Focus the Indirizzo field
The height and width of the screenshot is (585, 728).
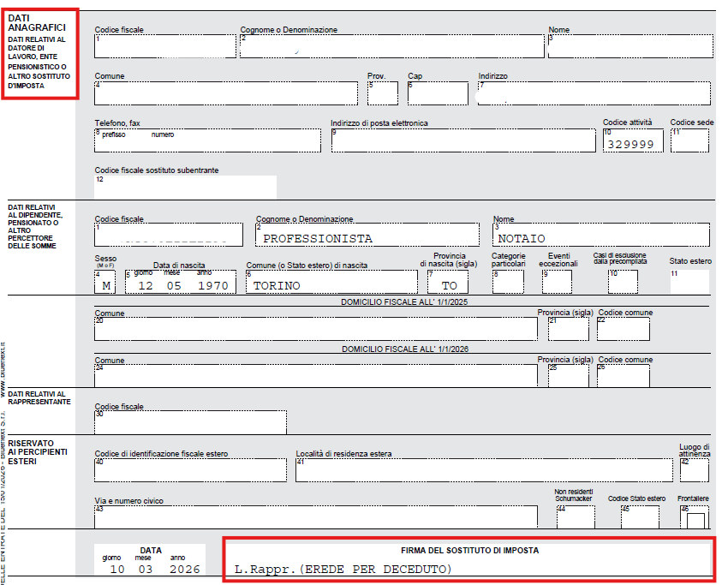[x=594, y=93]
